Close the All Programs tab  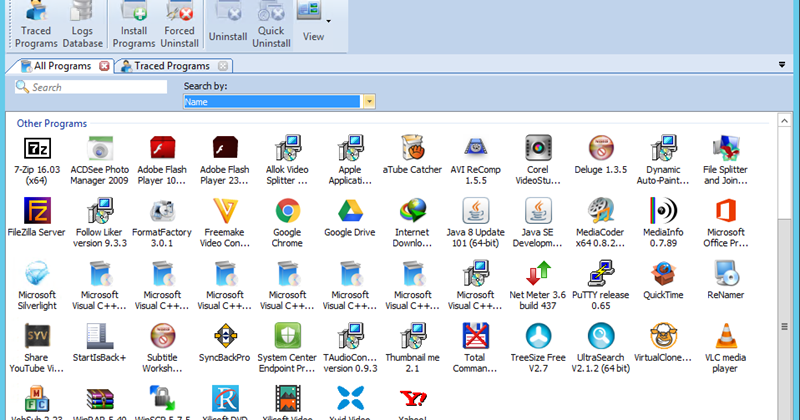[x=104, y=66]
